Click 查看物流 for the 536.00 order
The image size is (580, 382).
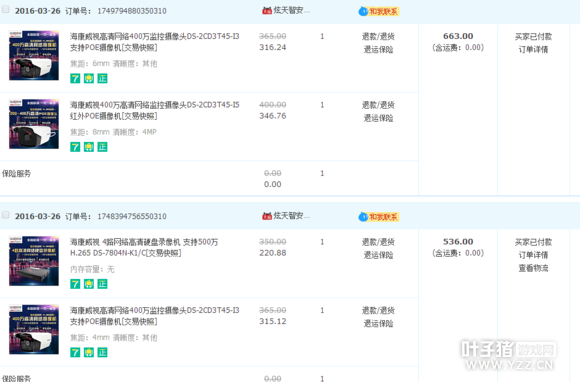(x=533, y=268)
